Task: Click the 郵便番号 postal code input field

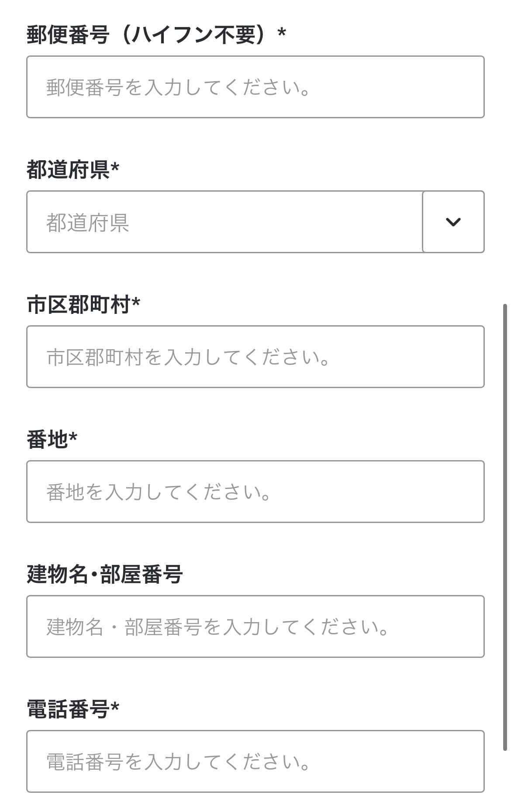Action: (255, 87)
